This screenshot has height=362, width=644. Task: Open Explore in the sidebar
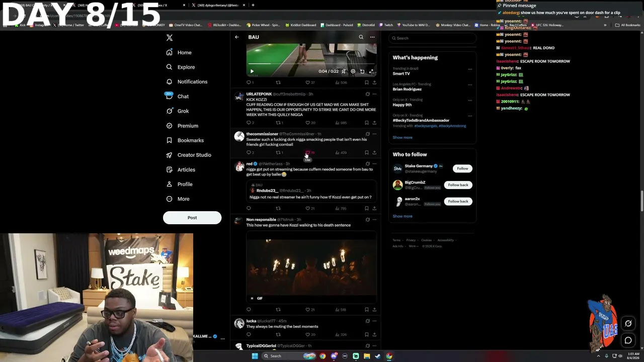point(181,67)
